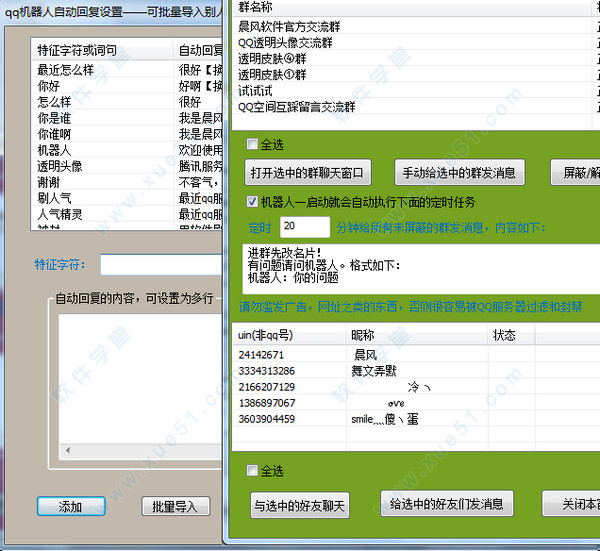Click the 特征字符或词句 column header
The image size is (600, 551).
(102, 50)
